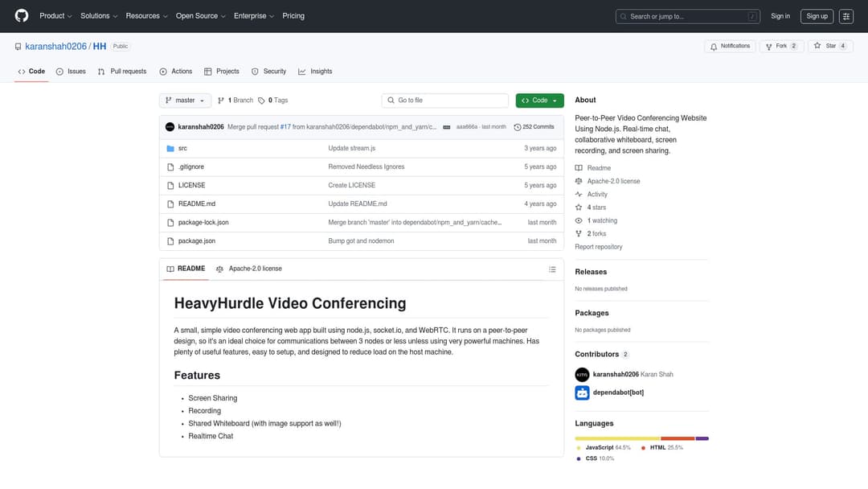Open the HH repository link
Image resolution: width=868 pixels, height=489 pixels.
pyautogui.click(x=100, y=47)
